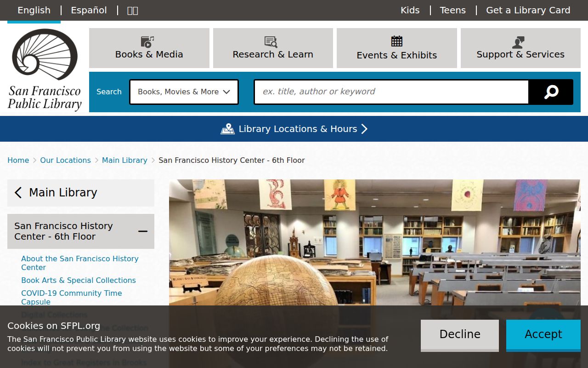Click Home in the breadcrumb
Image resolution: width=588 pixels, height=368 pixels.
pyautogui.click(x=18, y=160)
